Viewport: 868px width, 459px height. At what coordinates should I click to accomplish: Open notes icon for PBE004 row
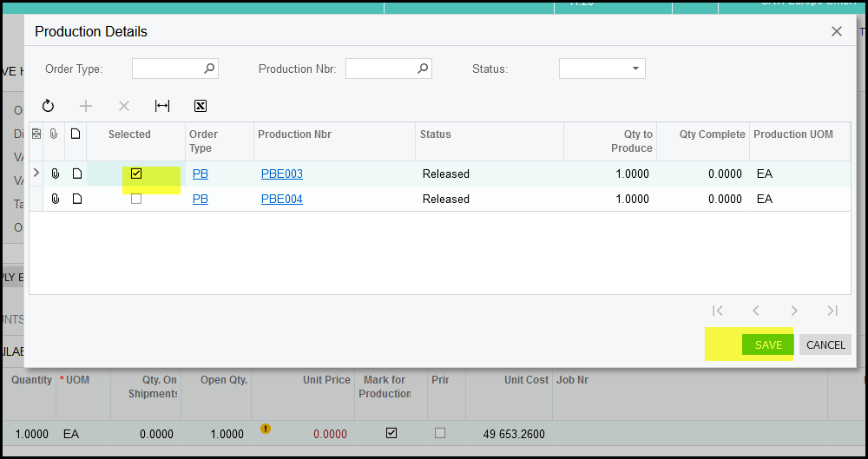[x=76, y=199]
